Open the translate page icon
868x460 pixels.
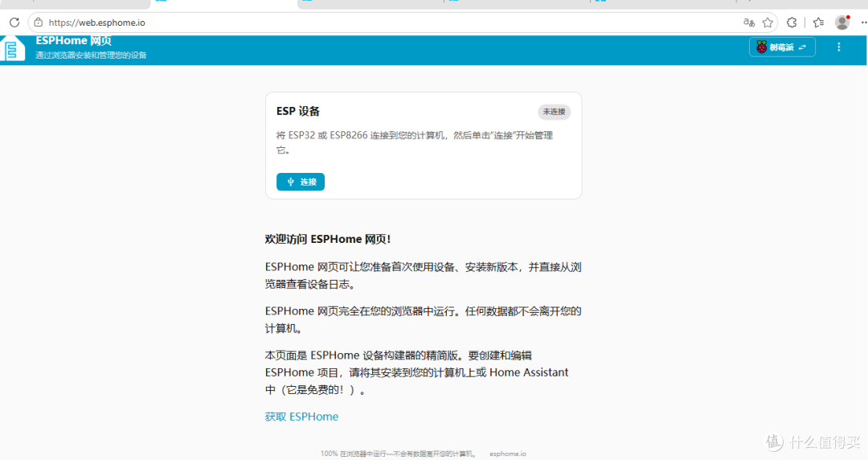tap(749, 23)
